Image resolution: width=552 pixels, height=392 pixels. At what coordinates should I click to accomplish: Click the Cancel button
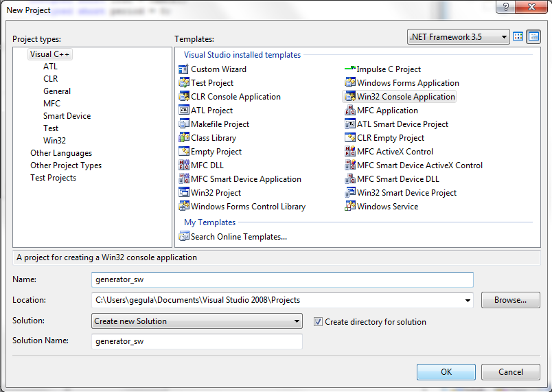coord(510,372)
